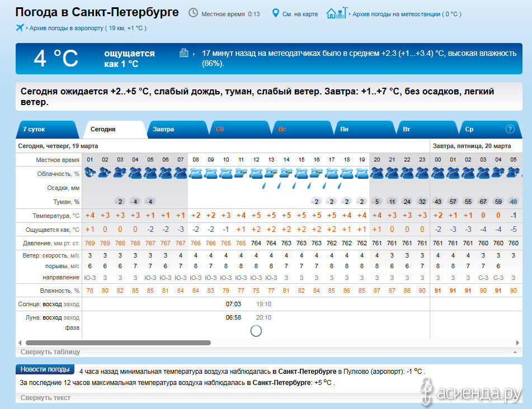
Task: Collapse table via Свернуть таблицу
Action: [x=50, y=352]
